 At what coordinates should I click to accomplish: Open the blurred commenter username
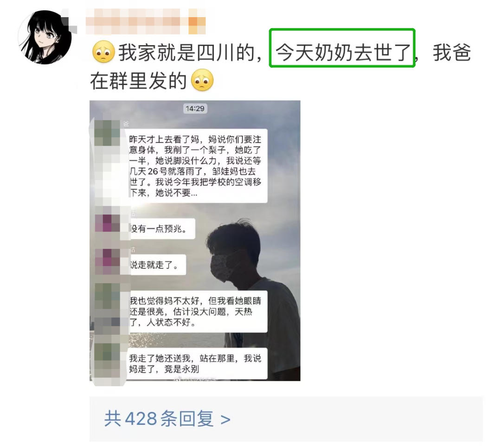coord(146,21)
